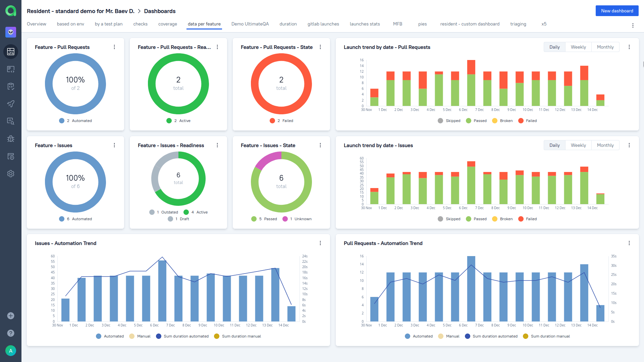
Task: Select the Jobs icon in sidebar
Action: [11, 156]
